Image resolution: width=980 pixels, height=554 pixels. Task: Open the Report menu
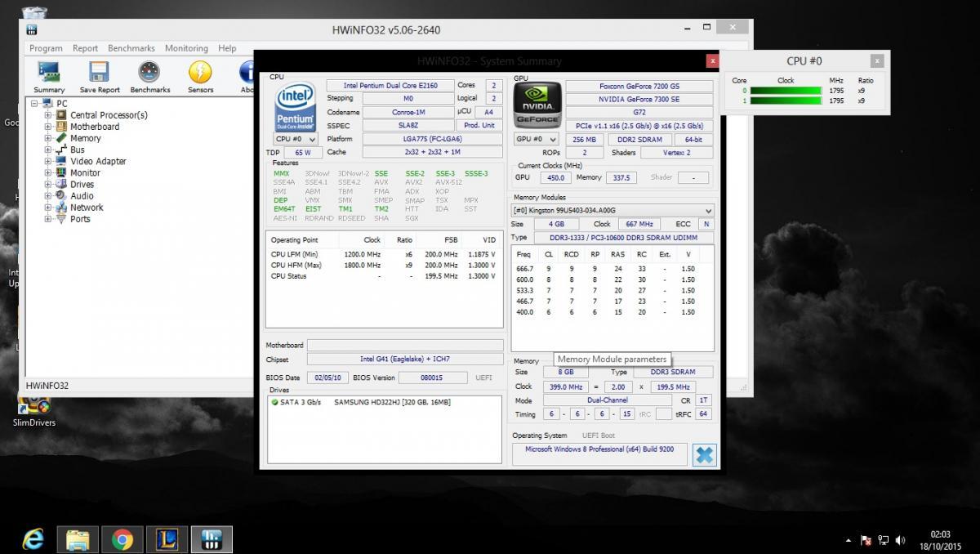coord(85,48)
